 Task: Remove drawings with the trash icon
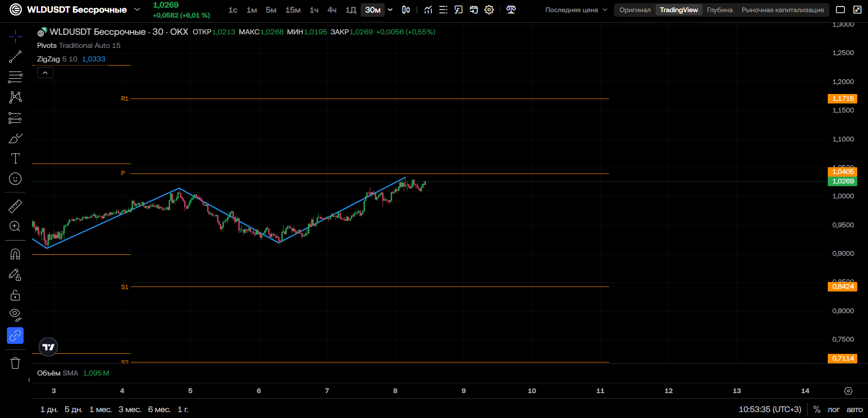15,363
